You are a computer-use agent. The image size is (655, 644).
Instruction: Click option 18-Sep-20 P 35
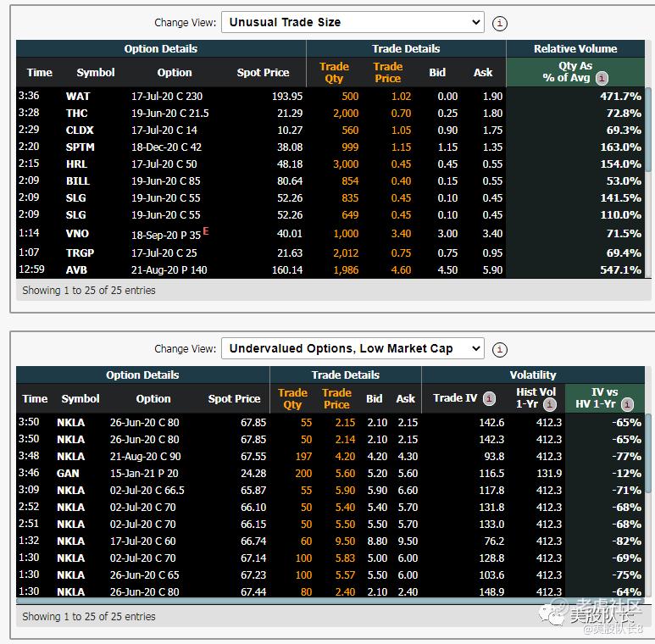(x=166, y=235)
